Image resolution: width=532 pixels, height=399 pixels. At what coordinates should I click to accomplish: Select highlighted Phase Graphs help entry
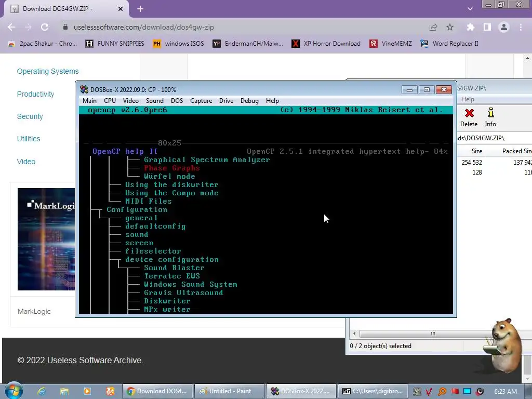click(171, 168)
